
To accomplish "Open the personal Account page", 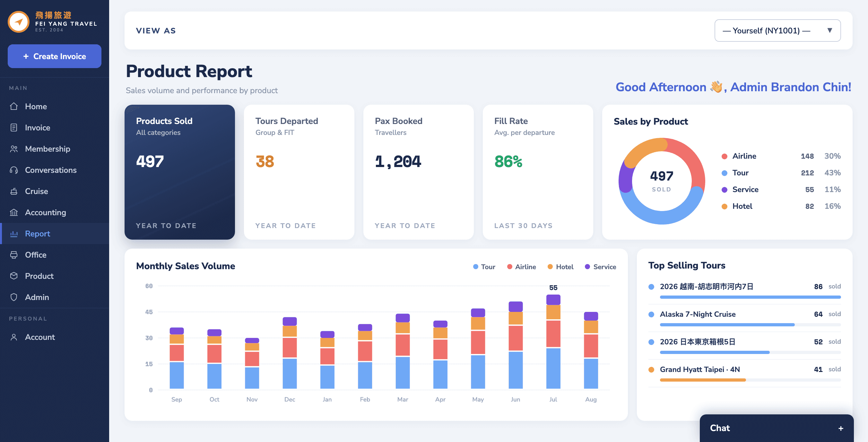I will pyautogui.click(x=55, y=337).
